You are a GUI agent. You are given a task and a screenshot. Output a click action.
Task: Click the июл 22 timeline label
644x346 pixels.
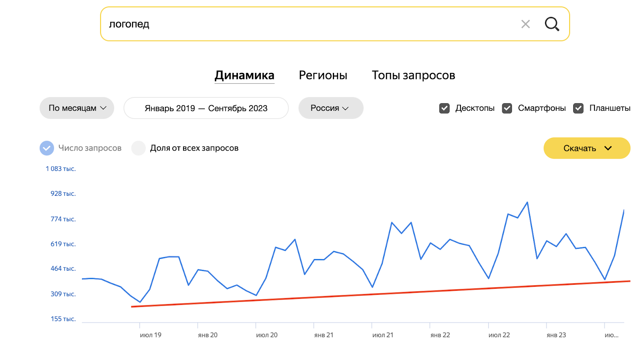[499, 335]
